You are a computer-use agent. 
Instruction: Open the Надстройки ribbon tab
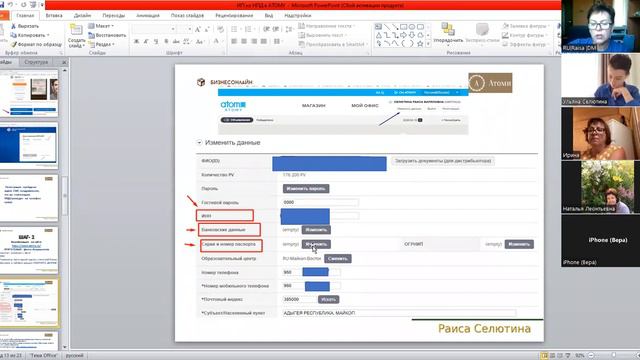[298, 16]
